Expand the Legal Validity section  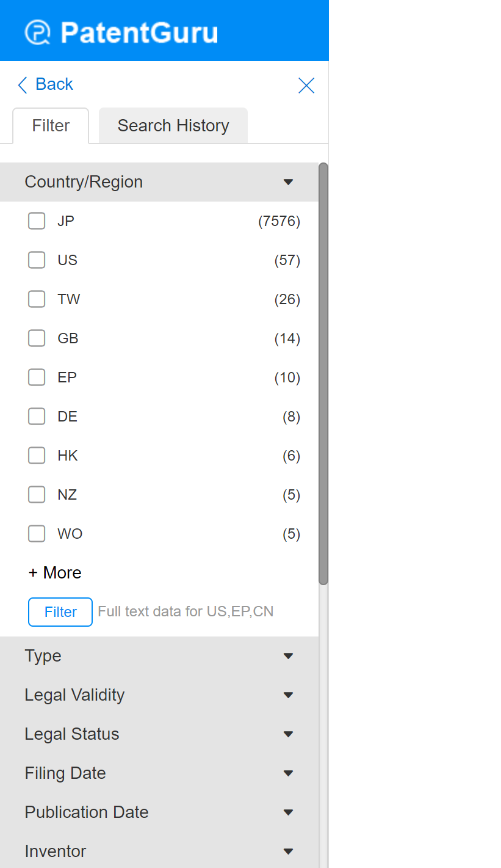289,695
